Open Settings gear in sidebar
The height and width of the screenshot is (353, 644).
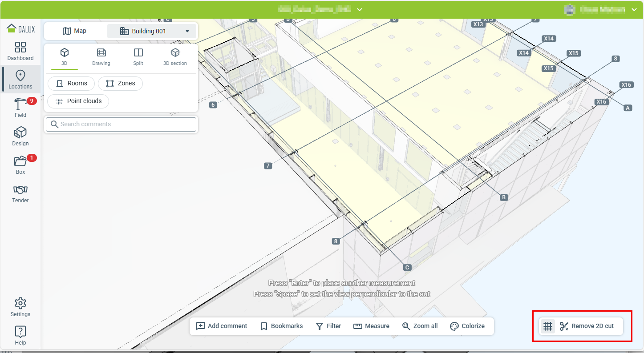tap(20, 307)
